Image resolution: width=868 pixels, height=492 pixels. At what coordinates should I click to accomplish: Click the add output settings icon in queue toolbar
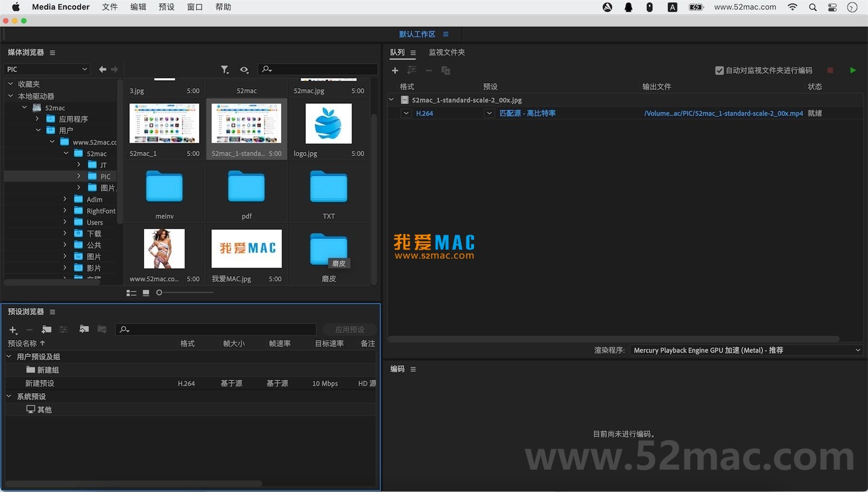pos(412,71)
